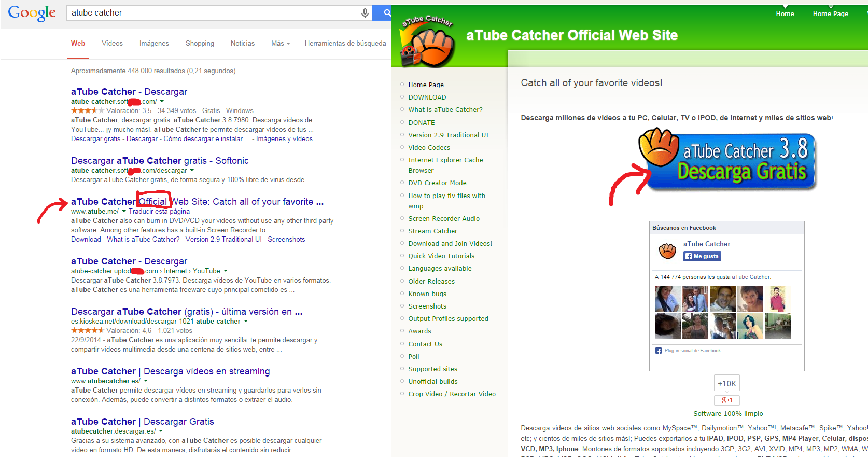Activate voice search microphone icon
Image resolution: width=868 pixels, height=460 pixels.
[x=365, y=13]
